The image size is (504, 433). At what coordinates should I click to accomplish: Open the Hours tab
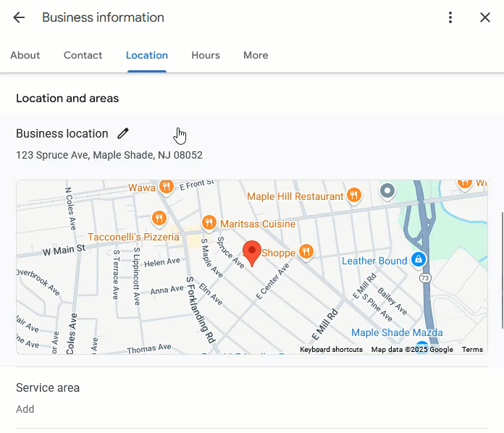pyautogui.click(x=206, y=55)
